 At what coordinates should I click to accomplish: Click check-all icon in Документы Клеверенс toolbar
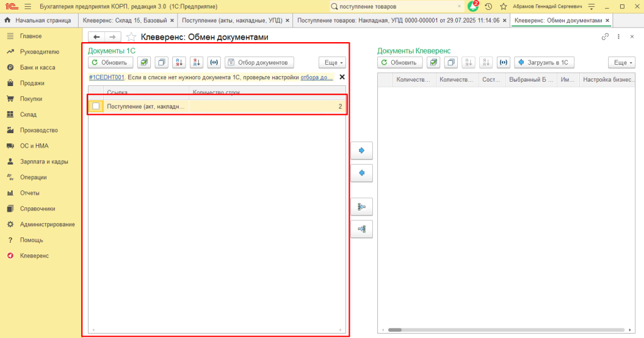point(433,62)
